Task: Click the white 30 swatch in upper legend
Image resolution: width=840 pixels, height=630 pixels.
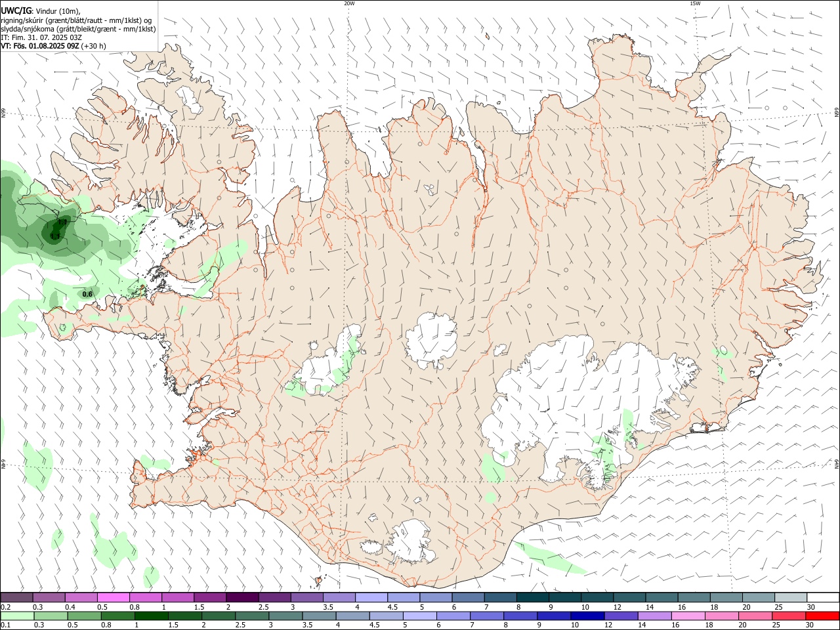Action: (823, 598)
